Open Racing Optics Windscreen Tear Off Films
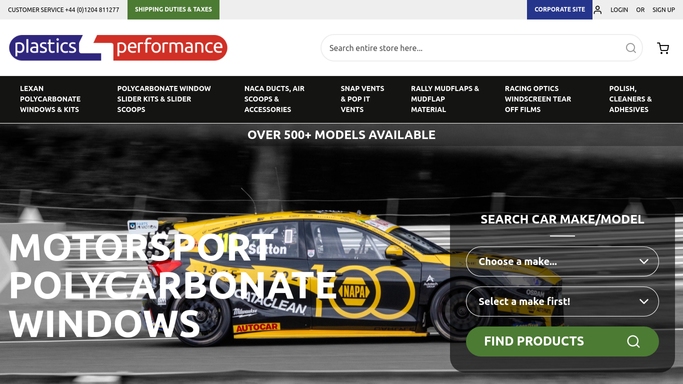683x384 pixels. 538,99
